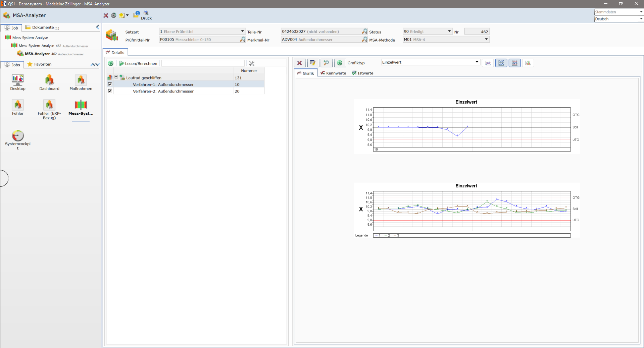Click the Nr field showing 462

tap(477, 32)
